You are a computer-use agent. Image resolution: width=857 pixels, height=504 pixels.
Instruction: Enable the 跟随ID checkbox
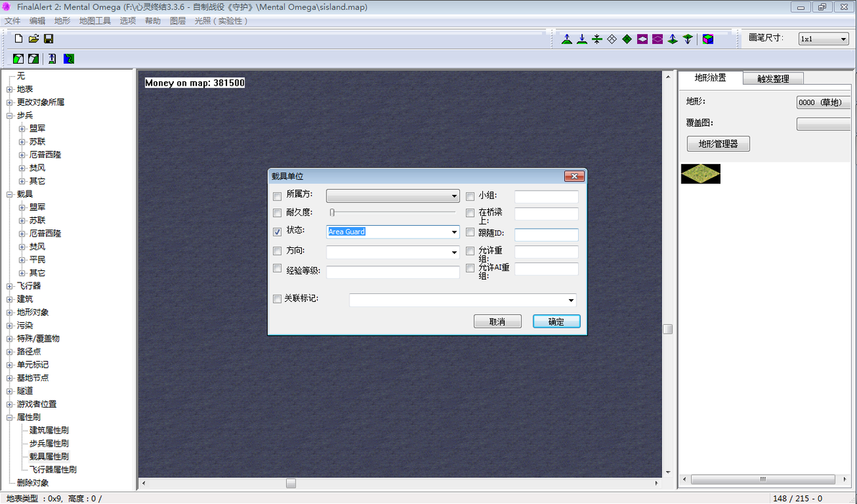pyautogui.click(x=470, y=232)
